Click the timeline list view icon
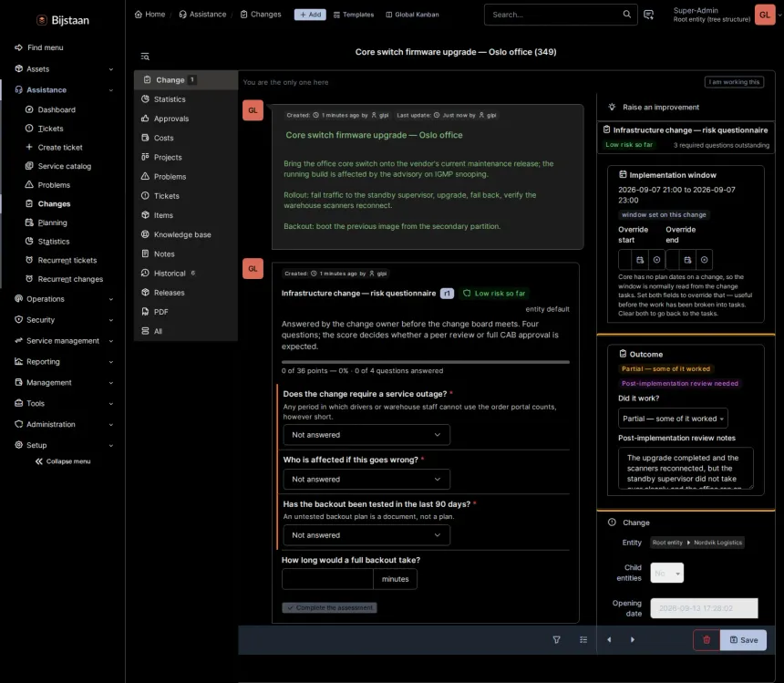 pos(583,640)
